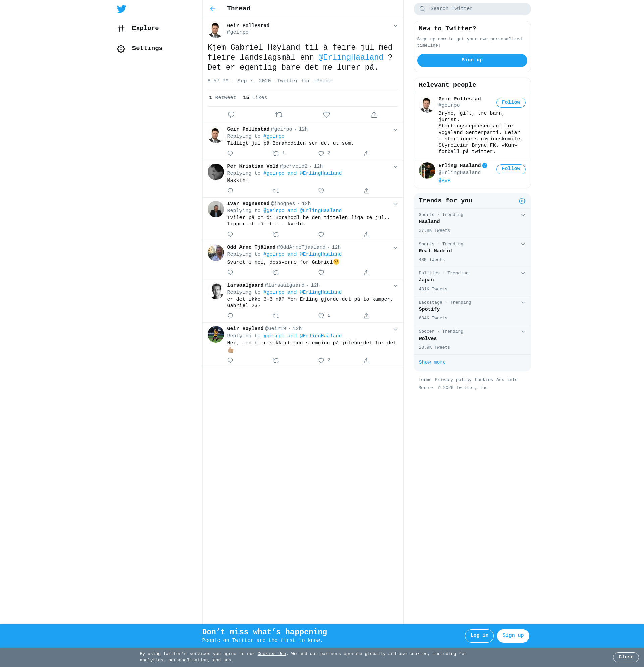Focus the Search Twitter field
The width and height of the screenshot is (644, 667).
(x=472, y=9)
